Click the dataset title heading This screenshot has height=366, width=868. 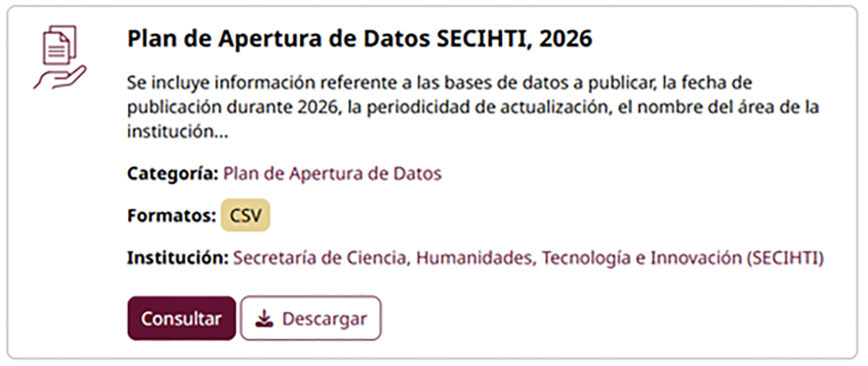click(x=359, y=39)
